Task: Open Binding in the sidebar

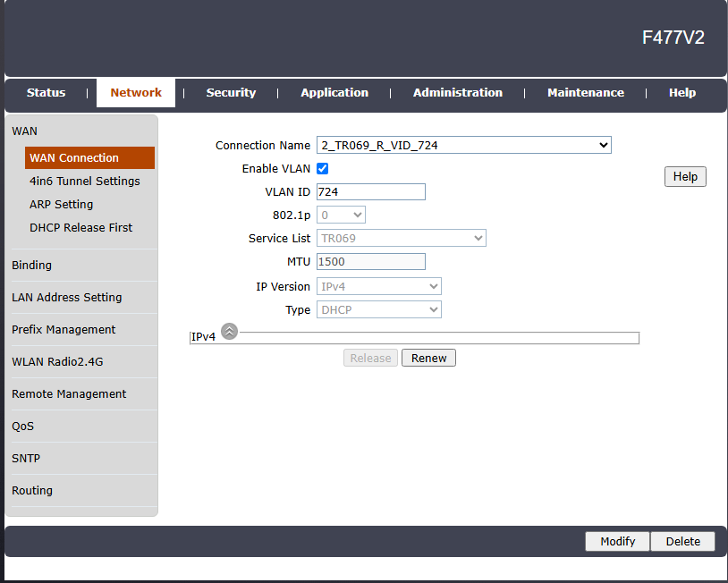Action: pyautogui.click(x=31, y=265)
